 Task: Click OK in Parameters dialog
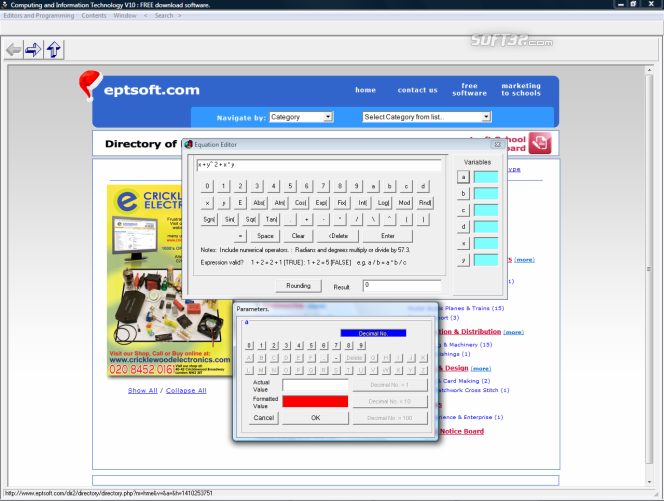tap(315, 418)
